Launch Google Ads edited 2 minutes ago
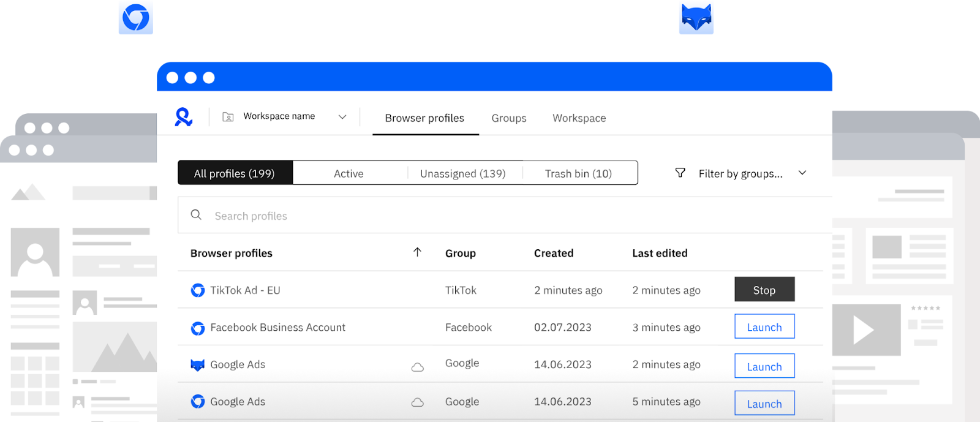 click(x=764, y=366)
